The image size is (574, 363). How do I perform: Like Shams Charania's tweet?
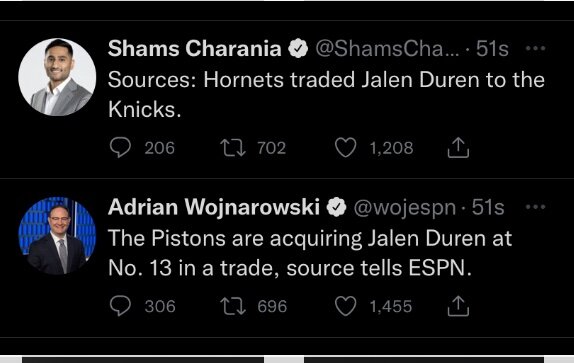click(x=346, y=147)
